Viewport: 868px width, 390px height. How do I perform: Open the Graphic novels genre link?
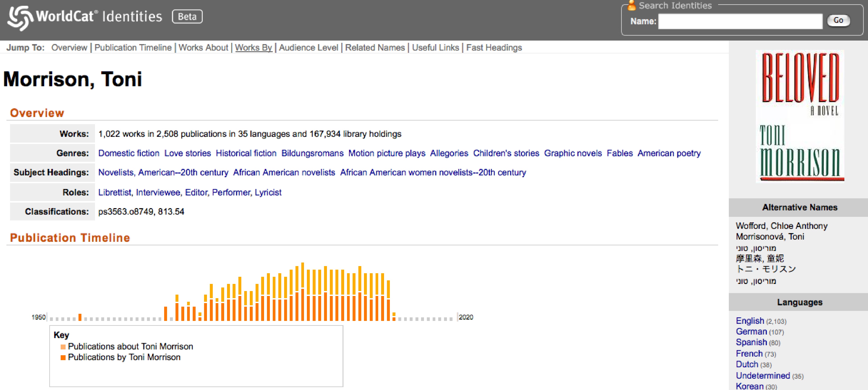[573, 153]
